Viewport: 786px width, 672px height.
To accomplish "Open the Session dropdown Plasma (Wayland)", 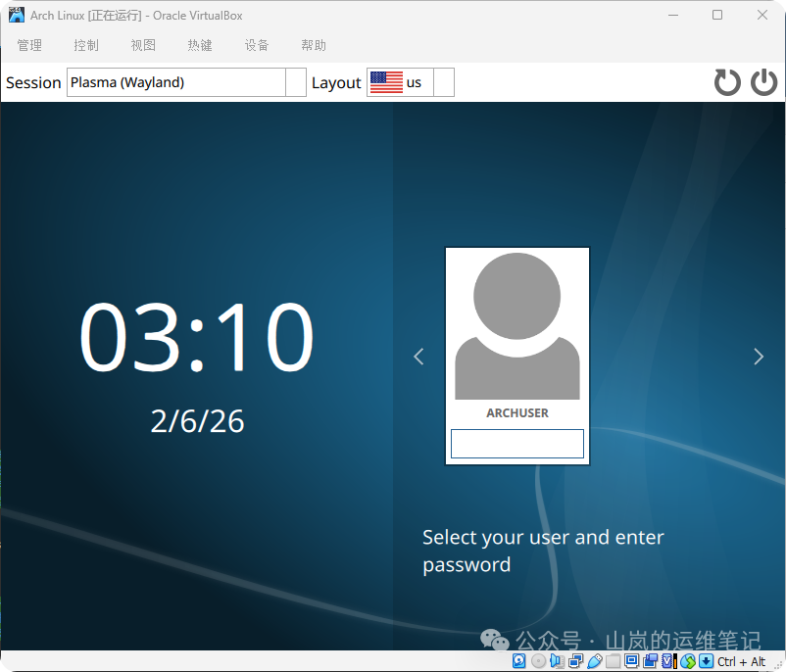I will click(186, 82).
